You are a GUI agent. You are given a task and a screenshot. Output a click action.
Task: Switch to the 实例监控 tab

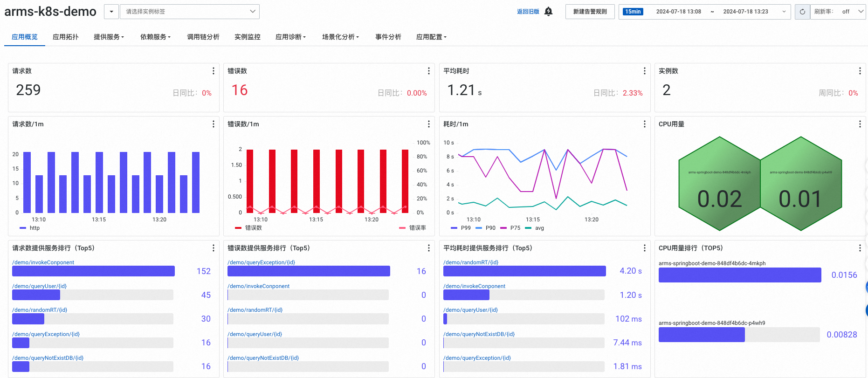tap(248, 37)
